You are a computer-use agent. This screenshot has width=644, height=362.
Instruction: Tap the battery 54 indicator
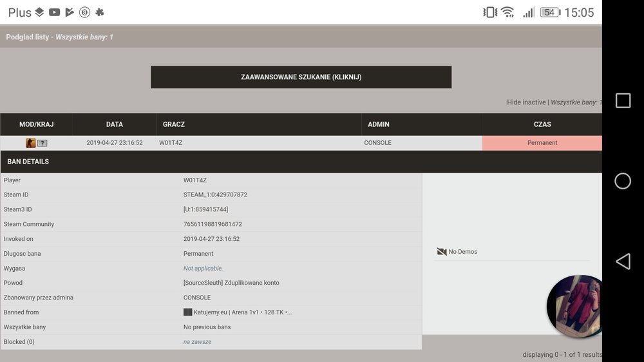[x=551, y=12]
